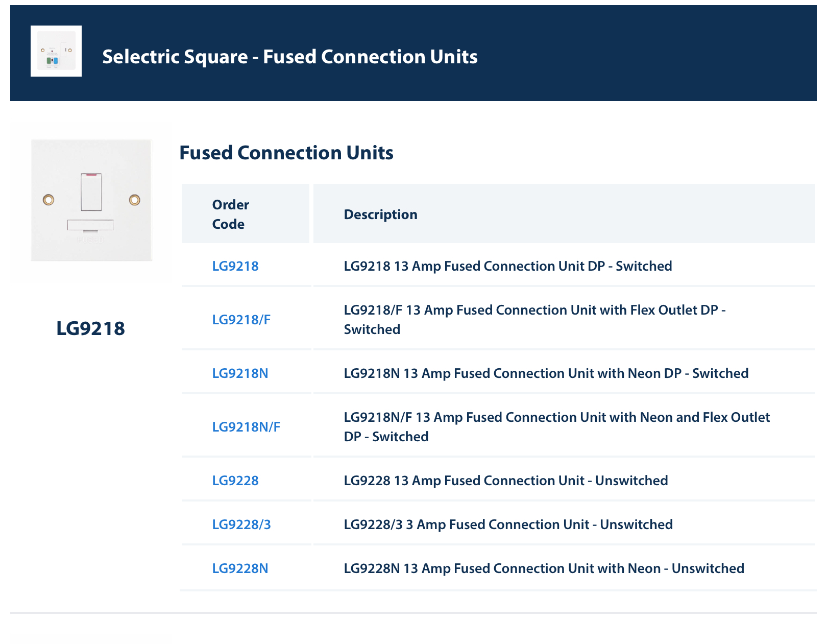Open the LG9218N order code link
This screenshot has width=827, height=644.
coord(240,373)
